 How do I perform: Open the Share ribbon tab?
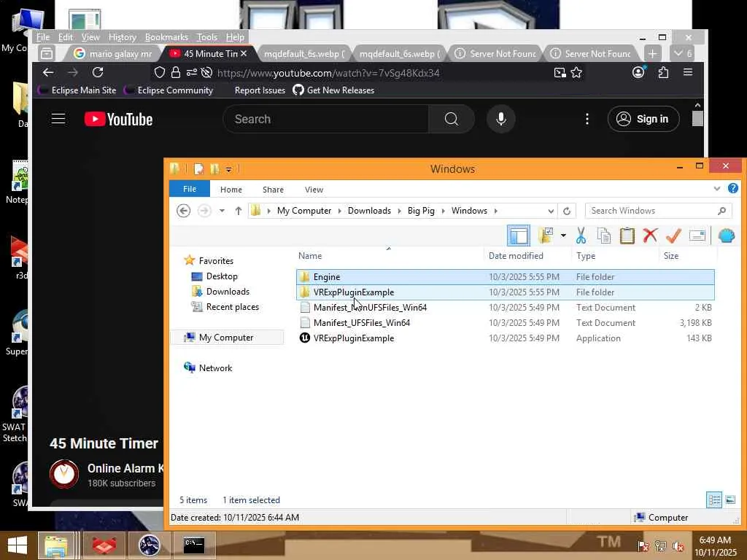[x=273, y=190]
